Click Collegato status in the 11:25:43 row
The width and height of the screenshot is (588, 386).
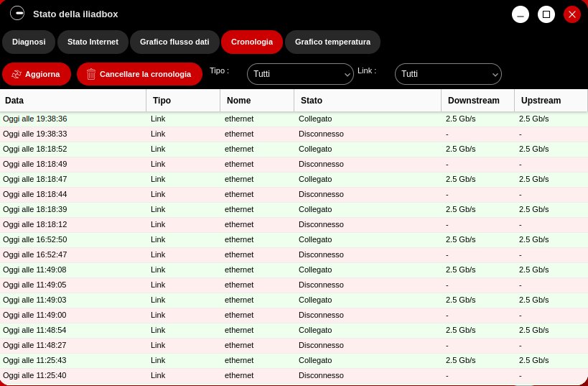315,360
